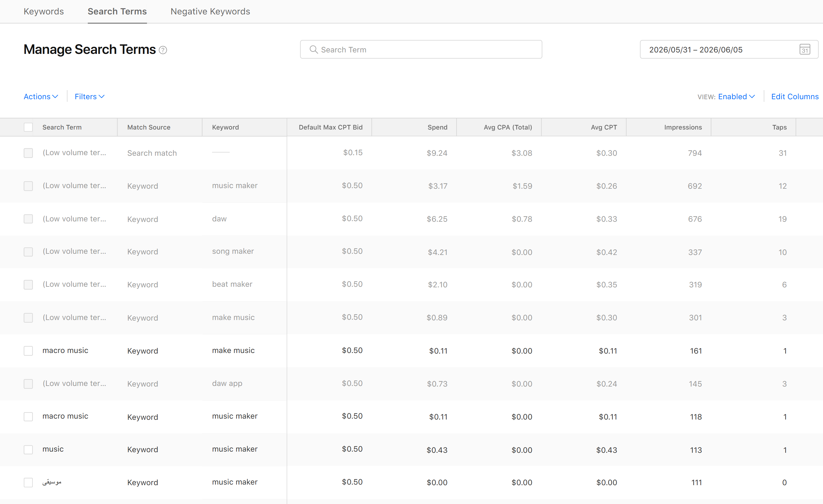Focus the Search Term input field
The width and height of the screenshot is (823, 504).
pos(421,49)
